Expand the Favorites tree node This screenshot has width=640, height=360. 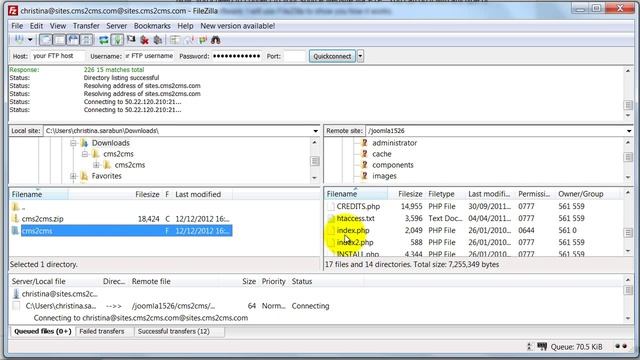click(x=73, y=176)
